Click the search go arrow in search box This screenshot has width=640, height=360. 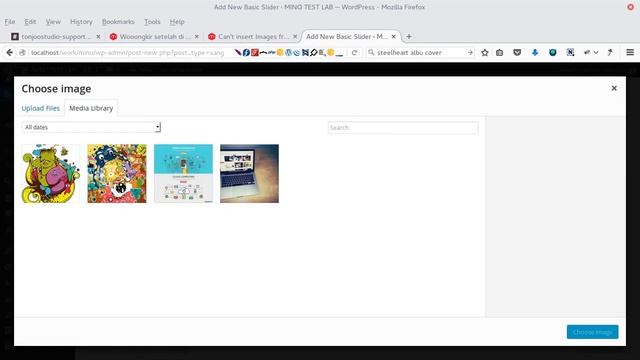click(x=470, y=53)
